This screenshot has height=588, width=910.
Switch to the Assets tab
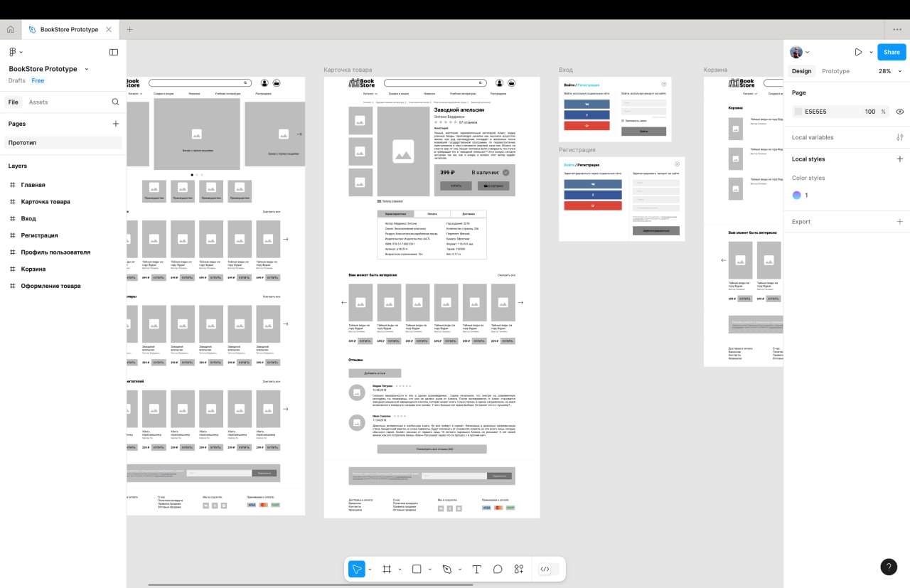pyautogui.click(x=38, y=102)
